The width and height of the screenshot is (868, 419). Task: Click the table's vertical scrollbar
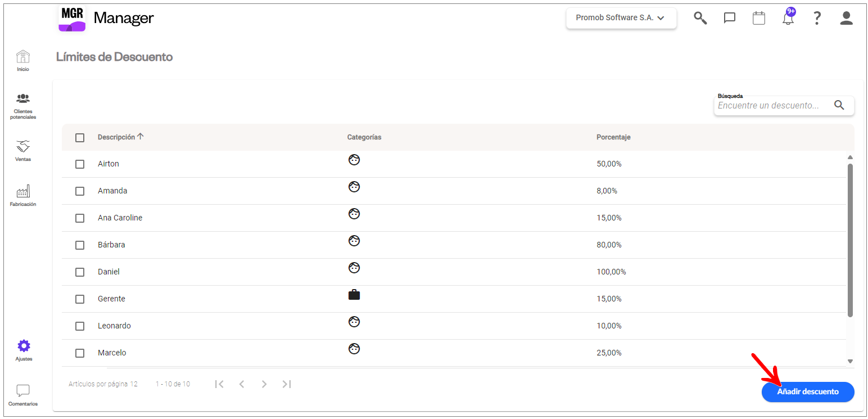[x=850, y=239]
